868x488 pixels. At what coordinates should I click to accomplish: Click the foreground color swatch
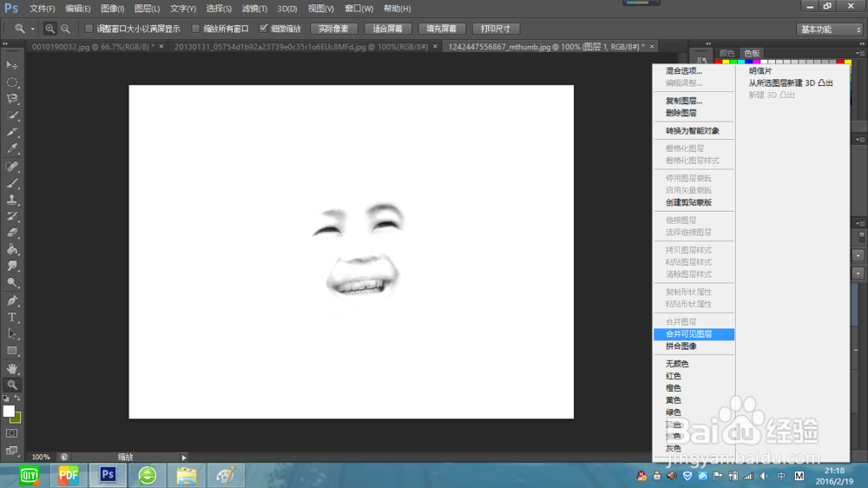9,411
